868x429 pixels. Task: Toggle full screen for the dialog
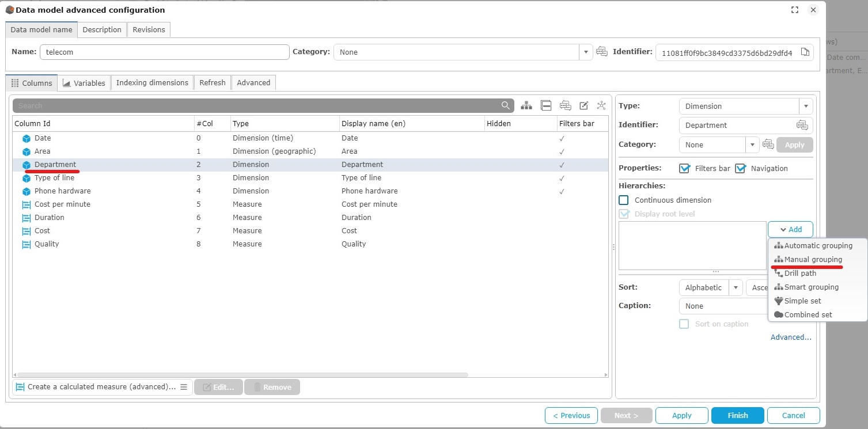click(x=795, y=10)
